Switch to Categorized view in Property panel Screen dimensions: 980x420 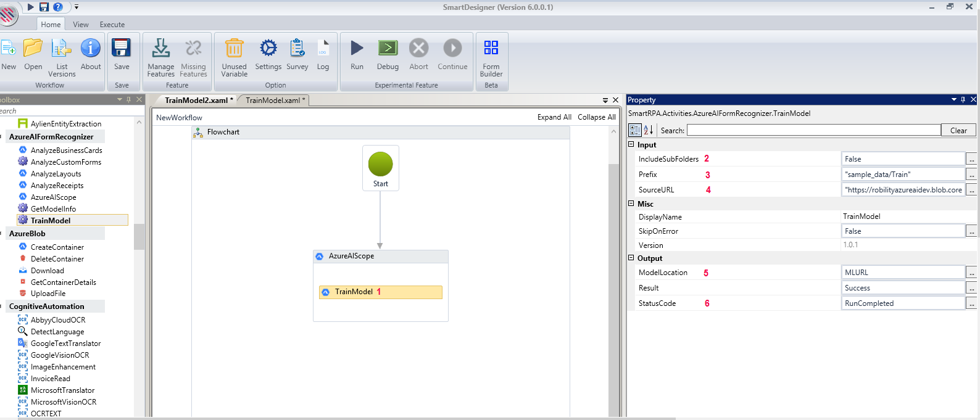tap(635, 130)
